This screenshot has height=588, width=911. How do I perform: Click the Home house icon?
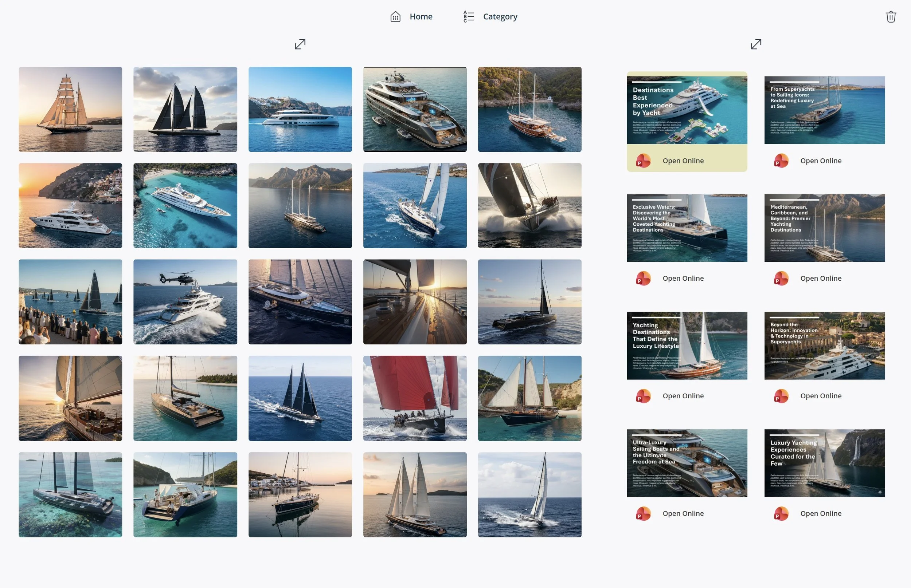[395, 17]
